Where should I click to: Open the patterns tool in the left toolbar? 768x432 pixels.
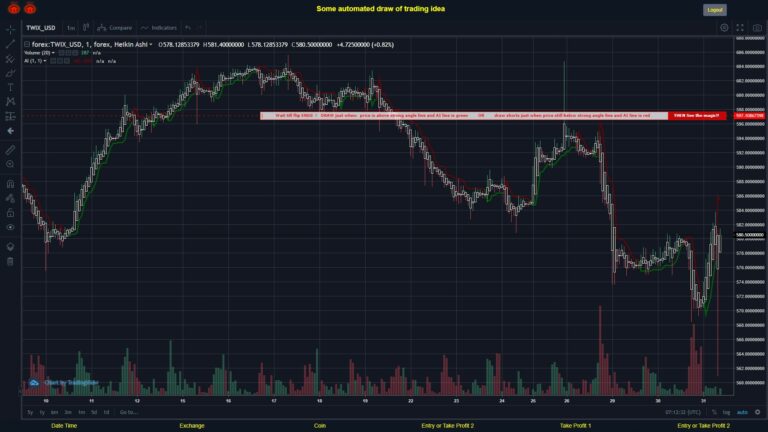point(10,101)
